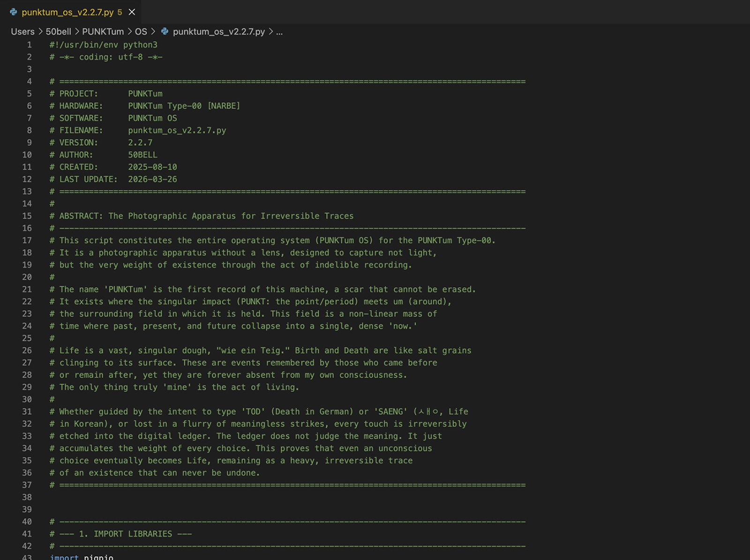Open the breadcrumb ellipsis symbol list
The height and width of the screenshot is (560, 750).
click(x=279, y=31)
